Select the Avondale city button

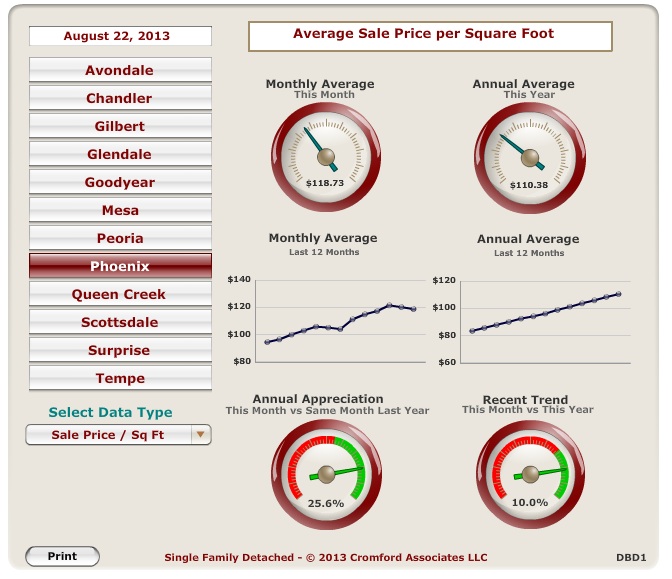coord(120,70)
